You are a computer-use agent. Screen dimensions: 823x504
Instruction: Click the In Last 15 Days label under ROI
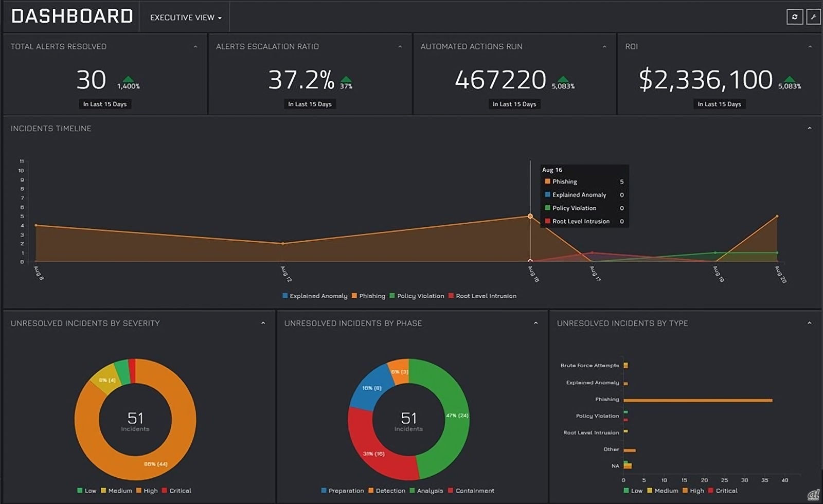719,104
